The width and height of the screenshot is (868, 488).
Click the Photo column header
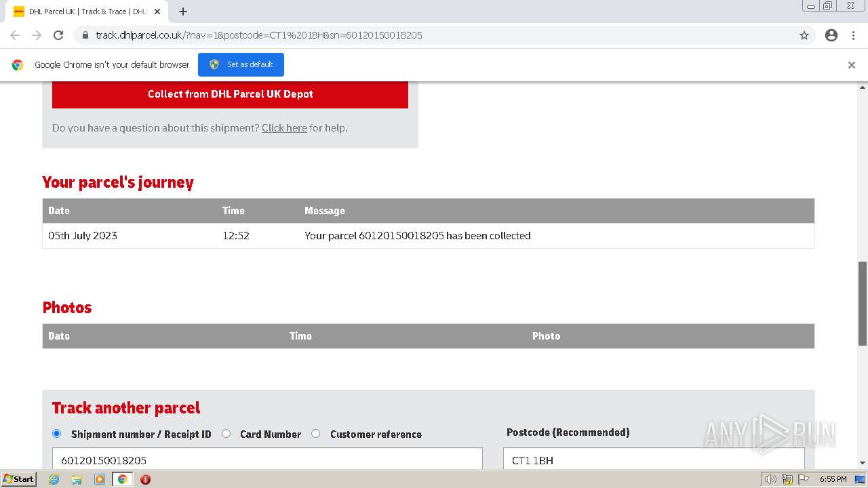[546, 336]
